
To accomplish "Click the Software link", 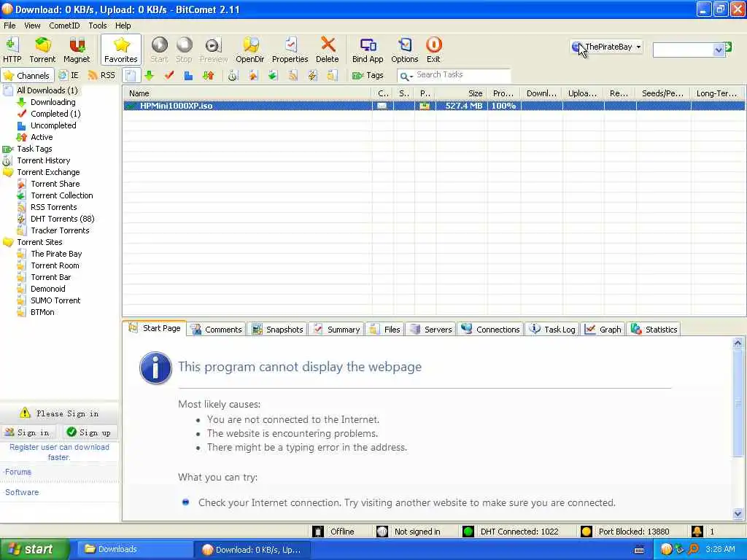I will coord(22,492).
